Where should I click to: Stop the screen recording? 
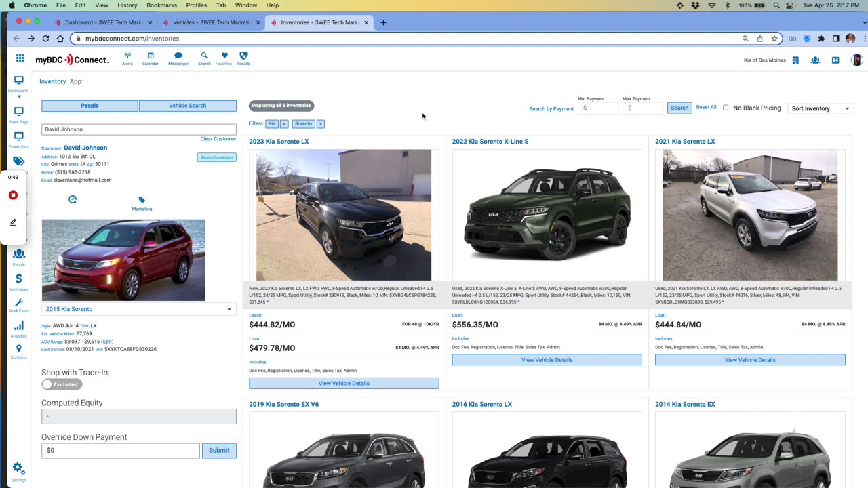click(x=13, y=195)
